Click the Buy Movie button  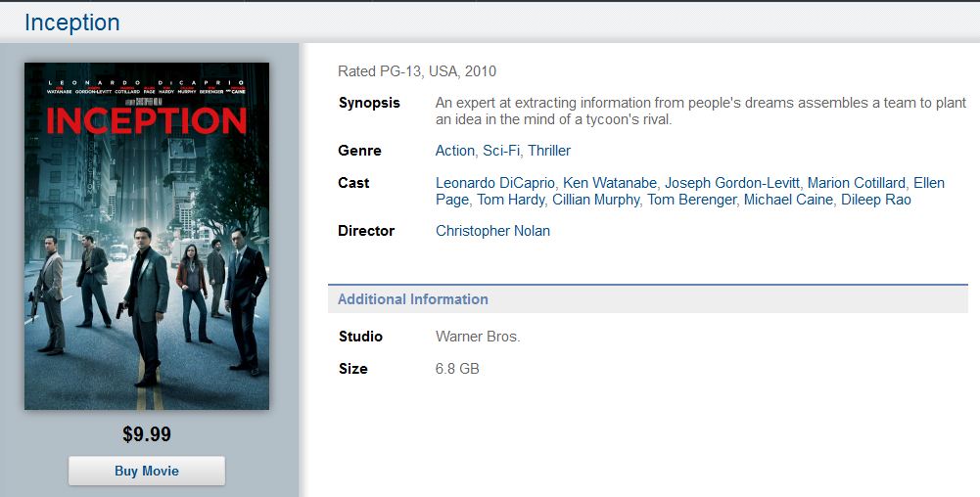[147, 471]
